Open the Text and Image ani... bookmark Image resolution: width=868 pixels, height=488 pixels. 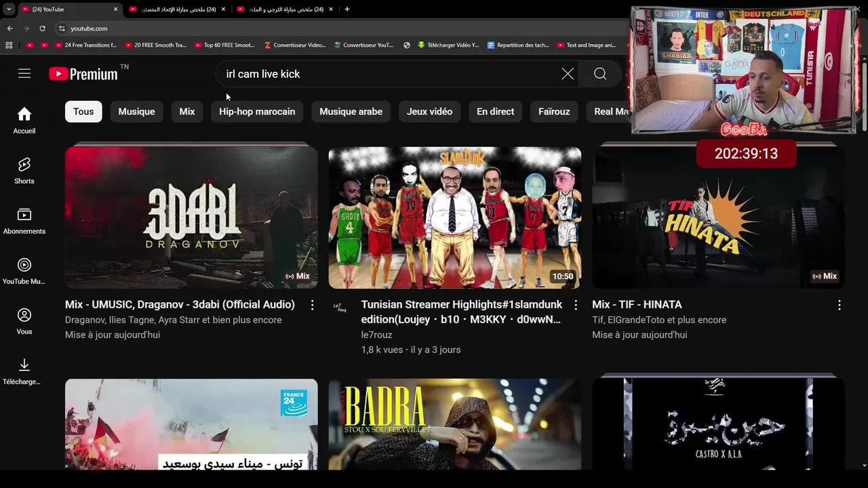click(587, 45)
